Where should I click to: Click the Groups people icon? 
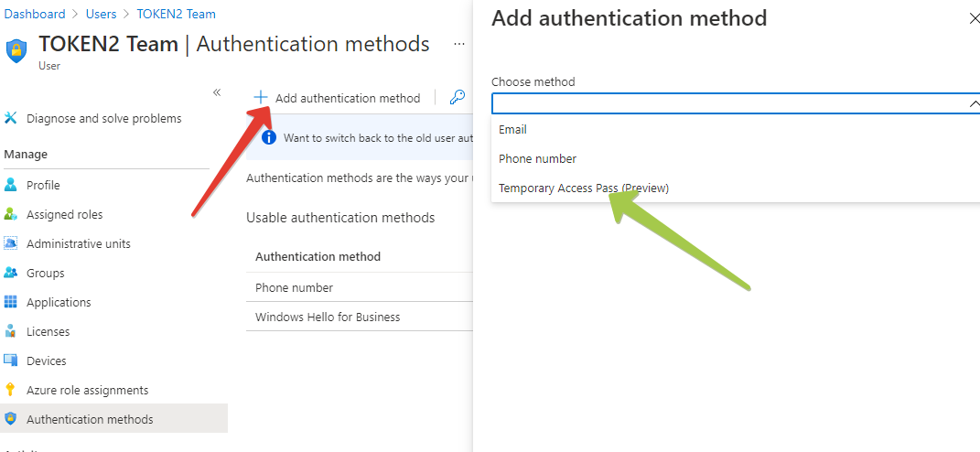tap(11, 273)
